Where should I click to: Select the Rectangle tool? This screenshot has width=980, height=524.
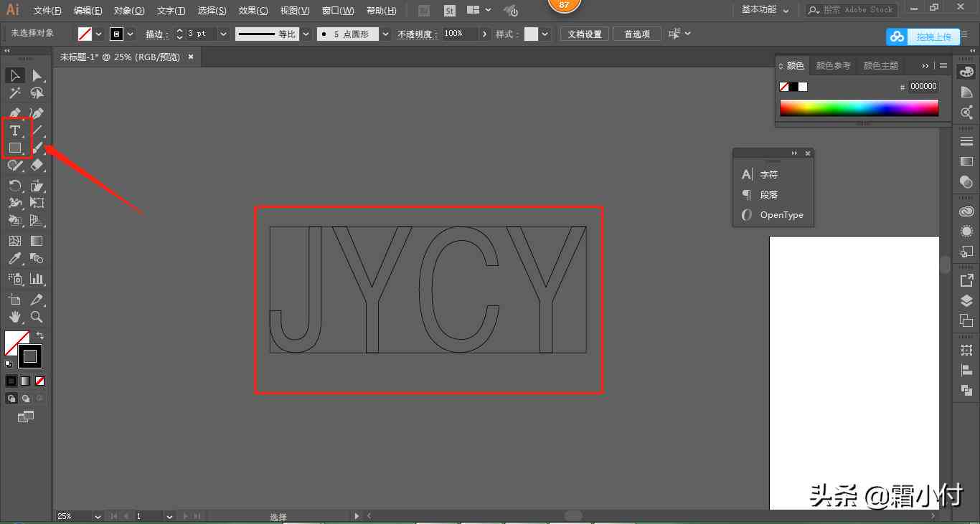click(x=14, y=148)
